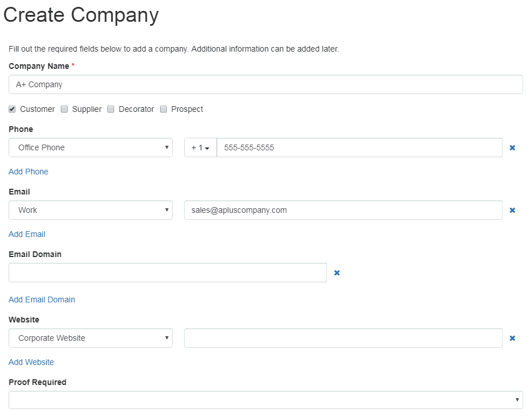
Task: Expand the +1 country code selector
Action: tap(200, 147)
